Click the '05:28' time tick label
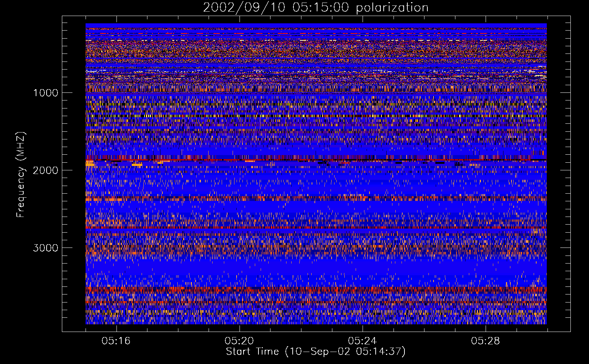This screenshot has width=589, height=364. [x=485, y=341]
